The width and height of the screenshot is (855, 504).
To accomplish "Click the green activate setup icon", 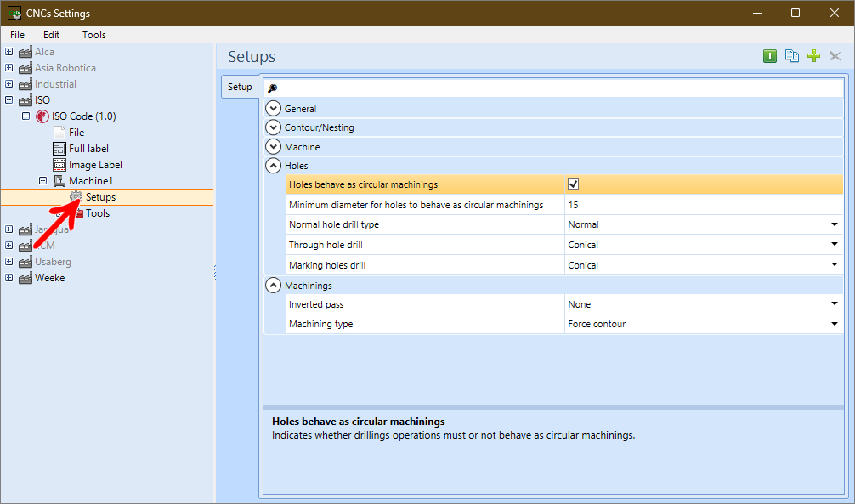I will [x=769, y=56].
